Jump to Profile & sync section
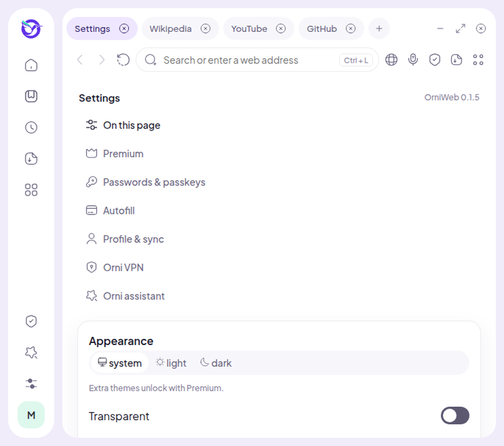The height and width of the screenshot is (446, 504). click(125, 239)
